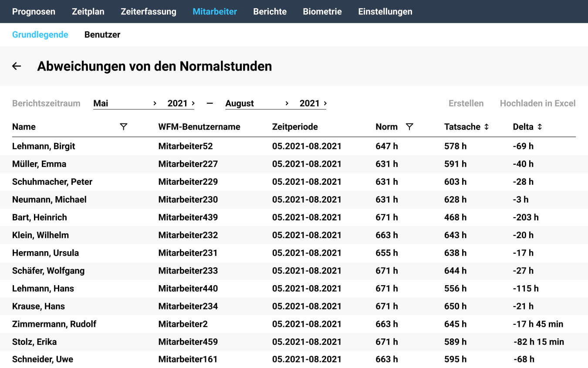Select the row Klein, Wilhelm
The width and height of the screenshot is (588, 368).
tap(294, 235)
